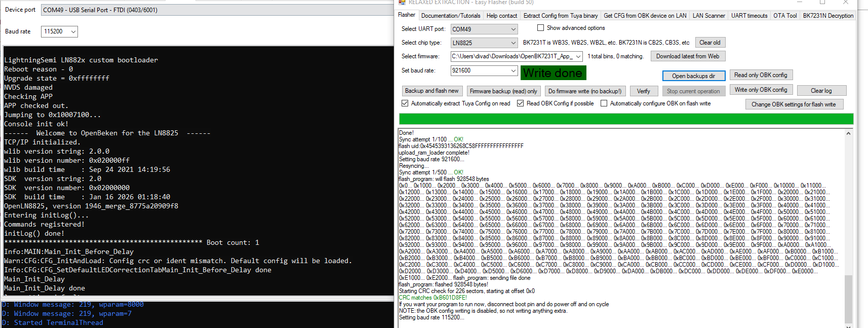This screenshot has height=328, width=868.
Task: Click Do firmware write (no backup!) button
Action: (x=585, y=91)
